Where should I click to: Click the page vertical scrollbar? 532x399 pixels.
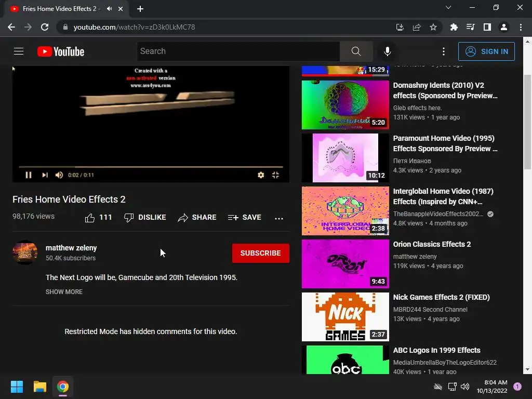click(527, 122)
